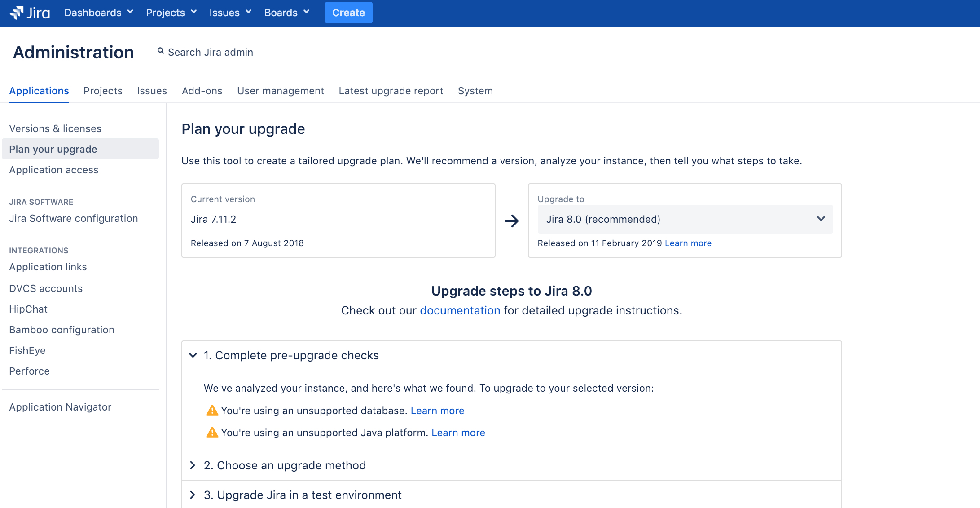
Task: Click Learn more for unsupported Java platform
Action: tap(458, 433)
